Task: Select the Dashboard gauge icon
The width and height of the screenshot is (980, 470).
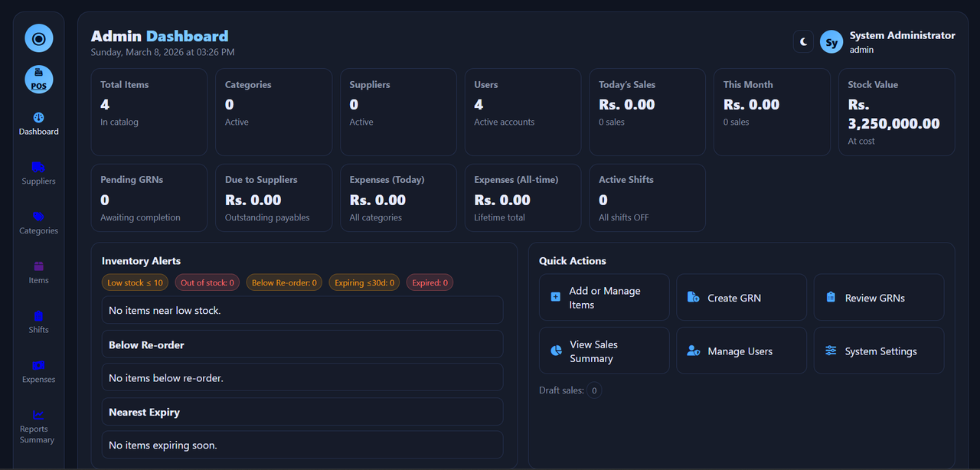Action: (x=39, y=117)
